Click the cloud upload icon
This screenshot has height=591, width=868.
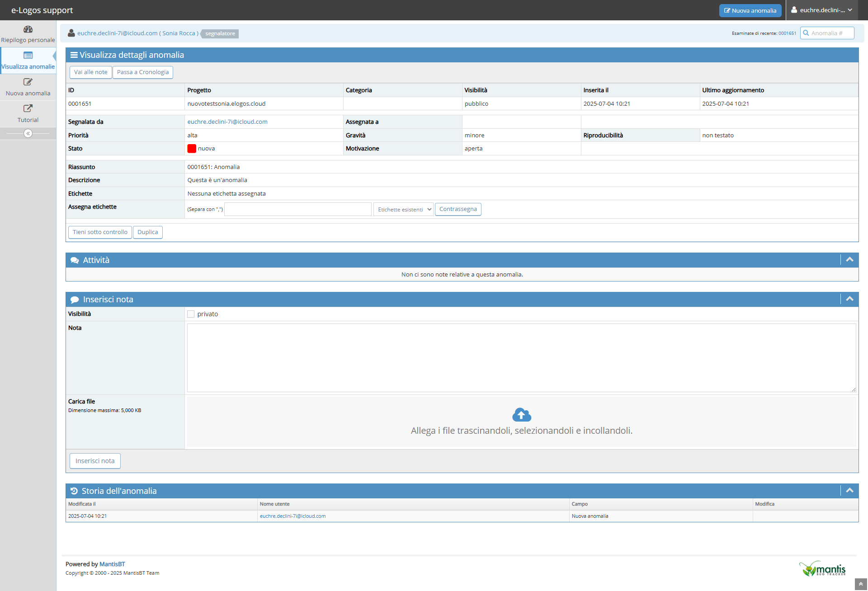522,414
